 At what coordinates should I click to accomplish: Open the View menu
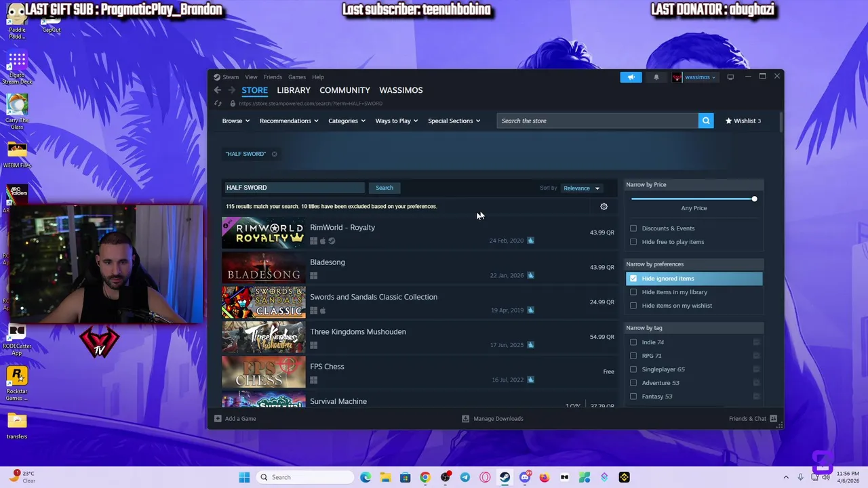click(251, 77)
